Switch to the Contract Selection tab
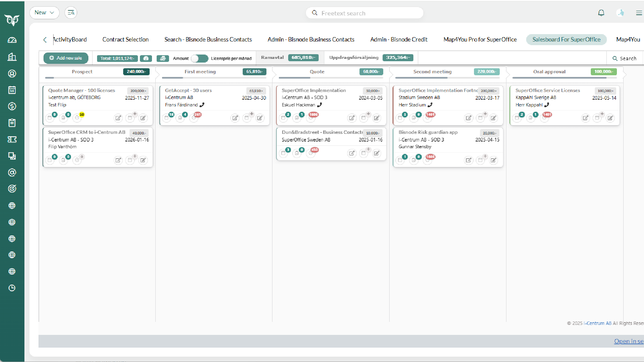The image size is (644, 362). (126, 39)
